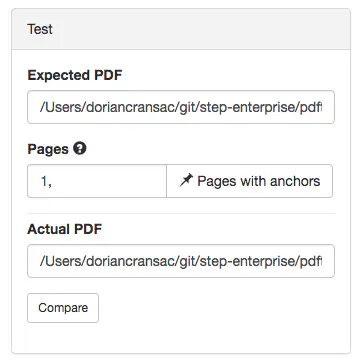
Task: Click "/Users" at start of Actual PDF path
Action: [x=61, y=262]
